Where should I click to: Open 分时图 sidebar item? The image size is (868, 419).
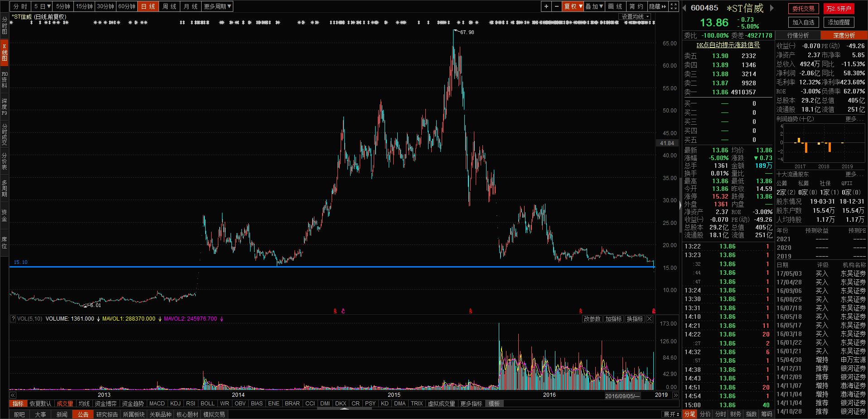pos(5,25)
